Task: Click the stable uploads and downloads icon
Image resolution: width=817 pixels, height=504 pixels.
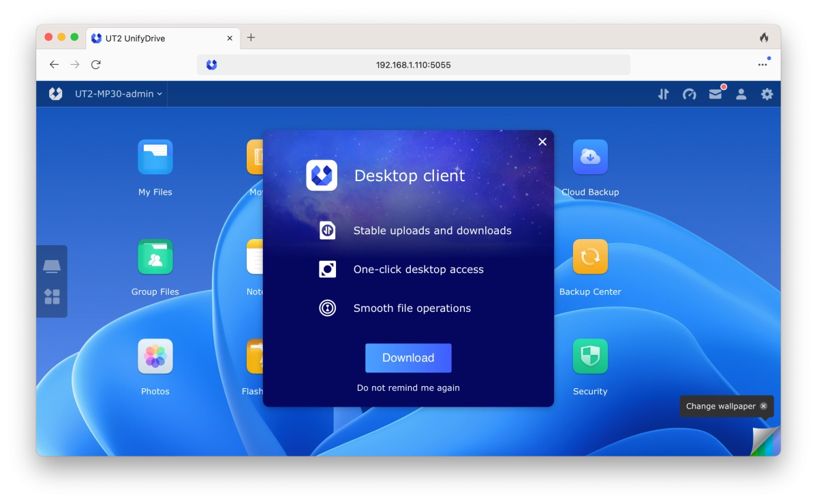Action: (327, 230)
